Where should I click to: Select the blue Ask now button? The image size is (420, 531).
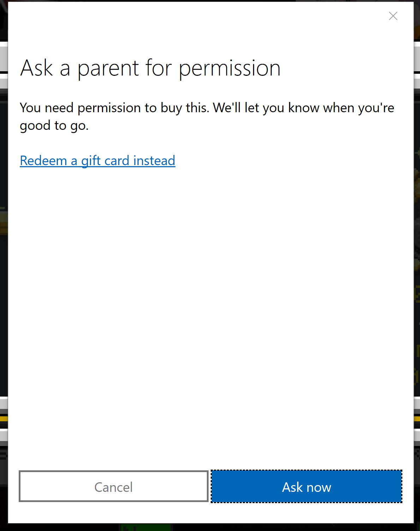306,487
